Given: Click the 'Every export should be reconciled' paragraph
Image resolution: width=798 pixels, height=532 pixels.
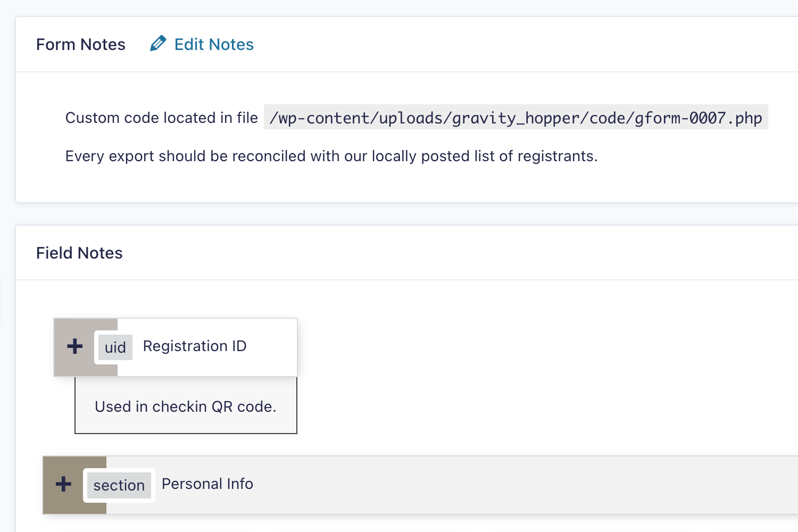Looking at the screenshot, I should coord(331,156).
